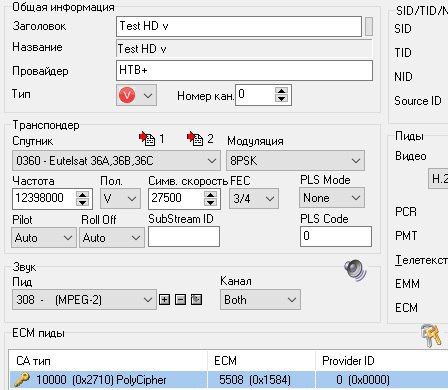Click the minus icon to remove audio PID
This screenshot has width=448, height=390.
point(180,300)
